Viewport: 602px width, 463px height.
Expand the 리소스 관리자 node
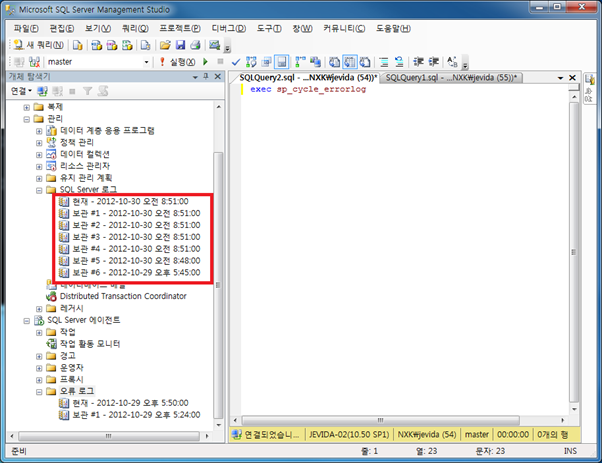coord(39,167)
